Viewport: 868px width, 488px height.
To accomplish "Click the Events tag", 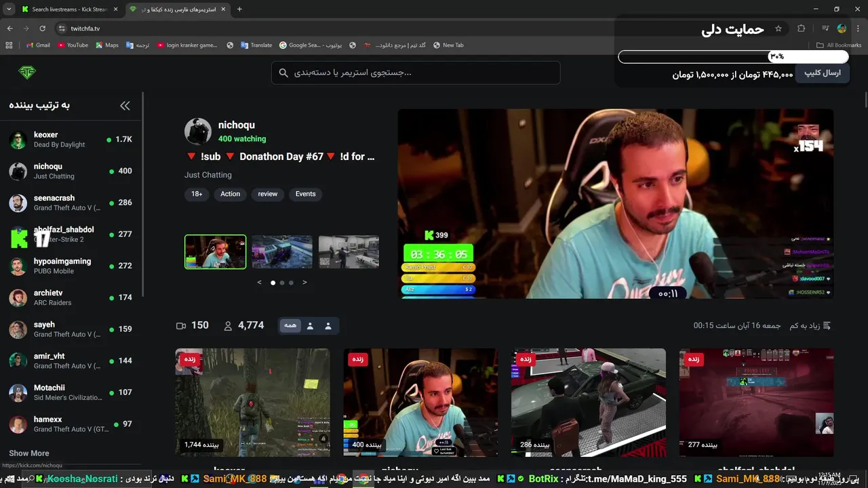I will 306,194.
